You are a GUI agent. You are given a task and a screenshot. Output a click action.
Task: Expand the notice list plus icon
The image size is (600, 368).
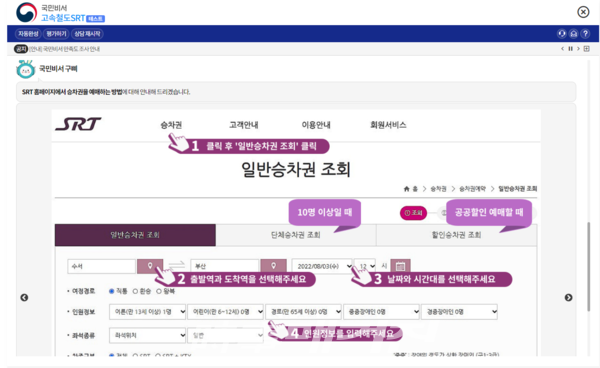click(587, 49)
